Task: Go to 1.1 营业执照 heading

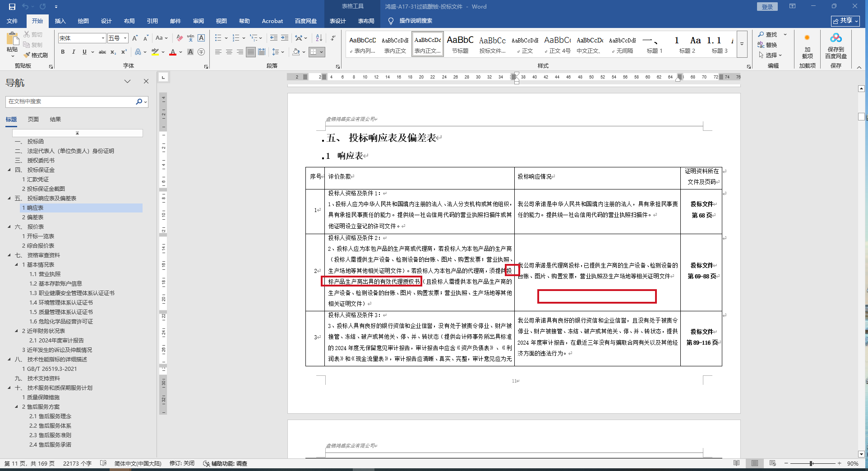Action: tap(45, 274)
